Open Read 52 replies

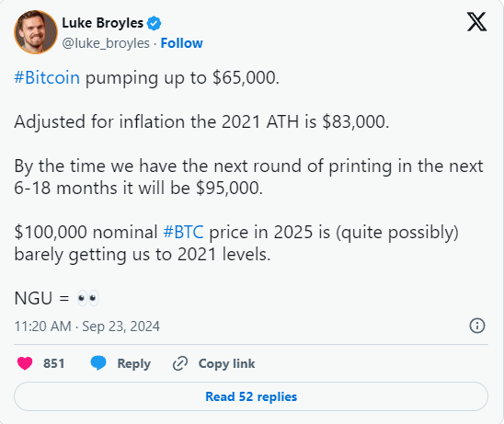[251, 396]
